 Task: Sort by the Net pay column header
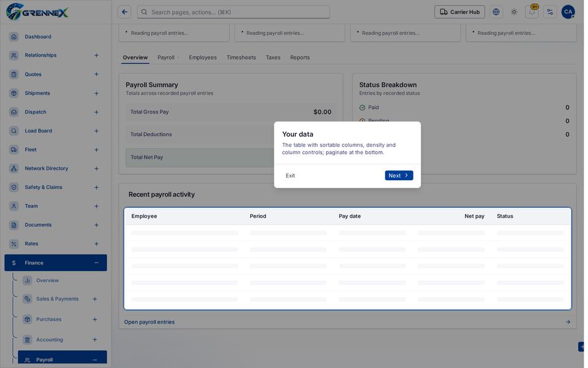[474, 217]
